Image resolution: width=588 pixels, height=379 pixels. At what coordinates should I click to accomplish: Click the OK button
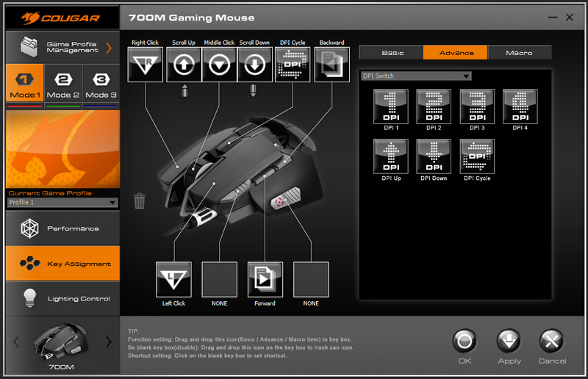[465, 341]
